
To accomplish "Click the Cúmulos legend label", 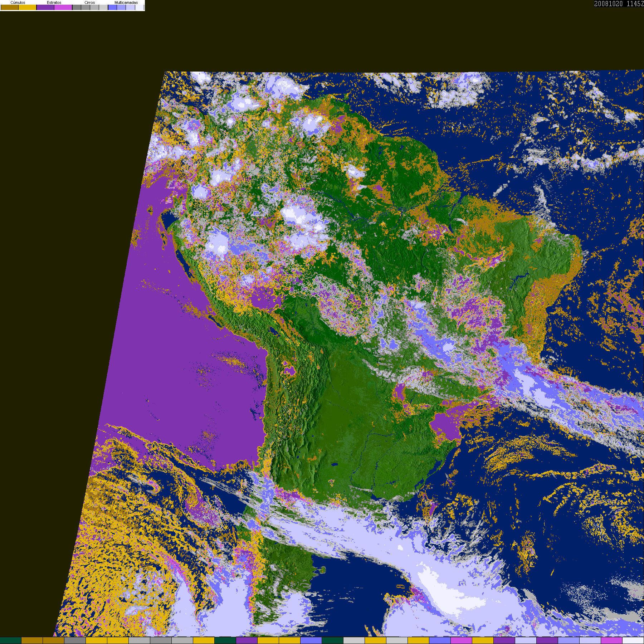I will click(x=18, y=3).
